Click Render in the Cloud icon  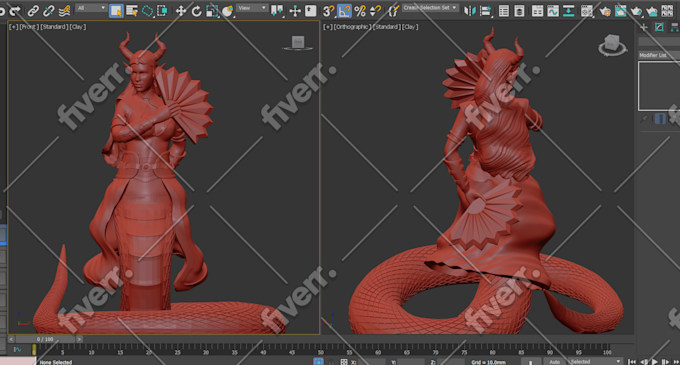[x=652, y=11]
